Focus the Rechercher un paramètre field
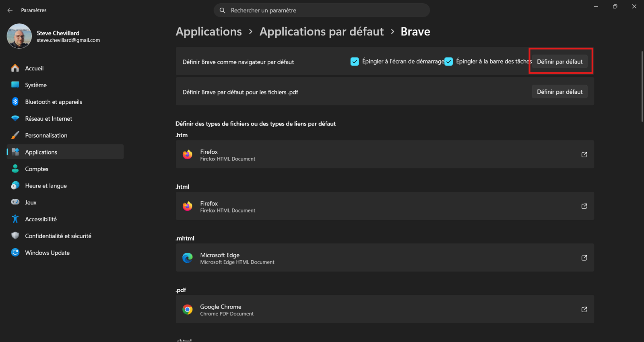Viewport: 644px width, 342px height. 322,10
